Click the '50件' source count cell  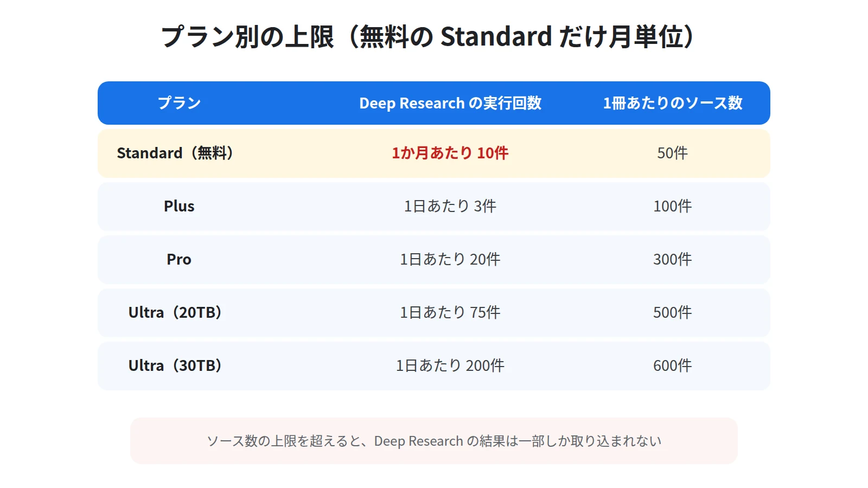[673, 153]
